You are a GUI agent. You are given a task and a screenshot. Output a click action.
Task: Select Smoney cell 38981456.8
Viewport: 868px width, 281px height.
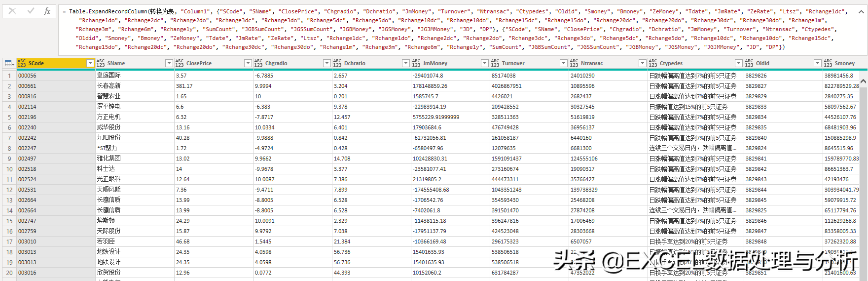841,76
